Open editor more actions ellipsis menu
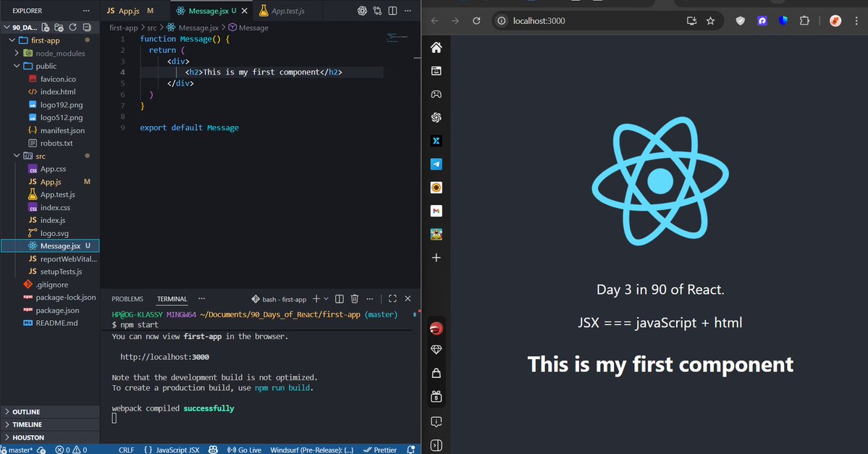 (x=408, y=11)
